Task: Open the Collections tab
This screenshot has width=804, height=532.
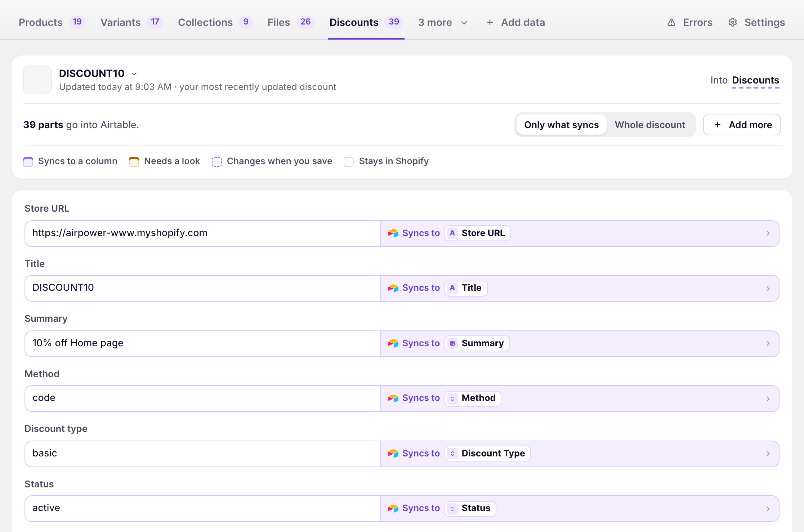Action: 215,22
